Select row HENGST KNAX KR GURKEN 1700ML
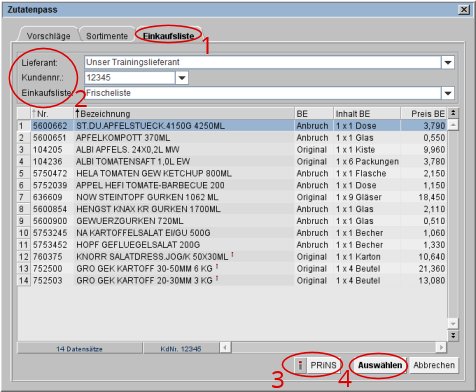This screenshot has width=476, height=392. (232, 209)
